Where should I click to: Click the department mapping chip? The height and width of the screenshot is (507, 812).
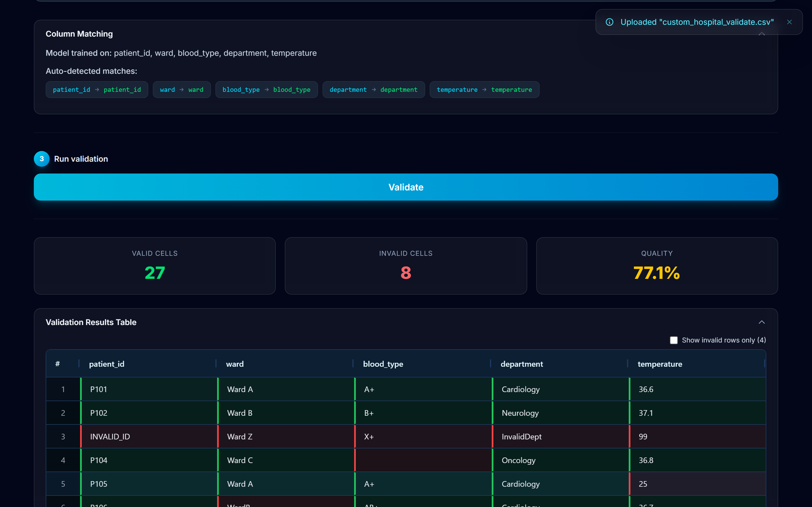pyautogui.click(x=374, y=90)
